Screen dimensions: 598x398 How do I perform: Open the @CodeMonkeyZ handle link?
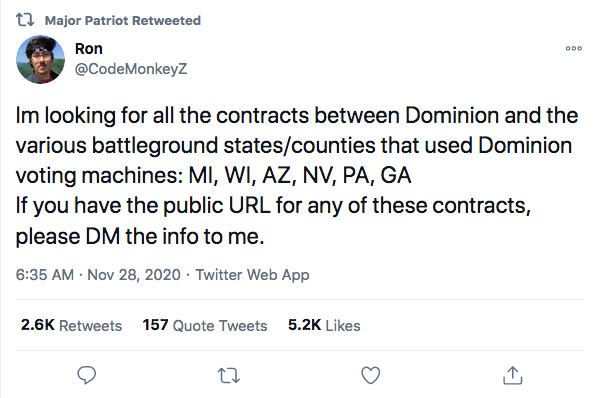pos(131,69)
